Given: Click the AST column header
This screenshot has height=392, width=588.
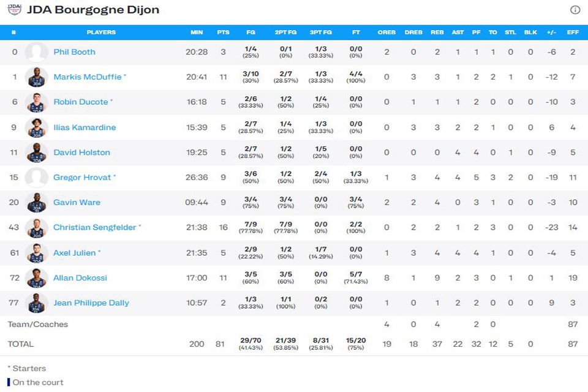Looking at the screenshot, I should [x=458, y=32].
